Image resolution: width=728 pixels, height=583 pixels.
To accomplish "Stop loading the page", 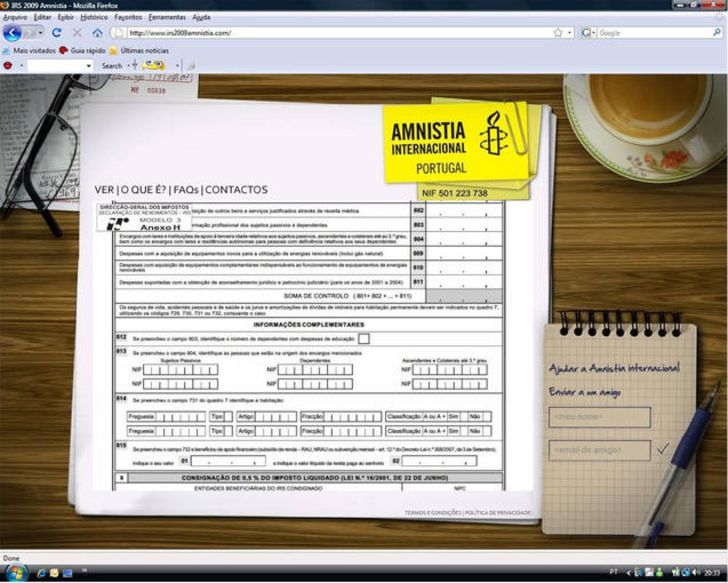I will 76,33.
